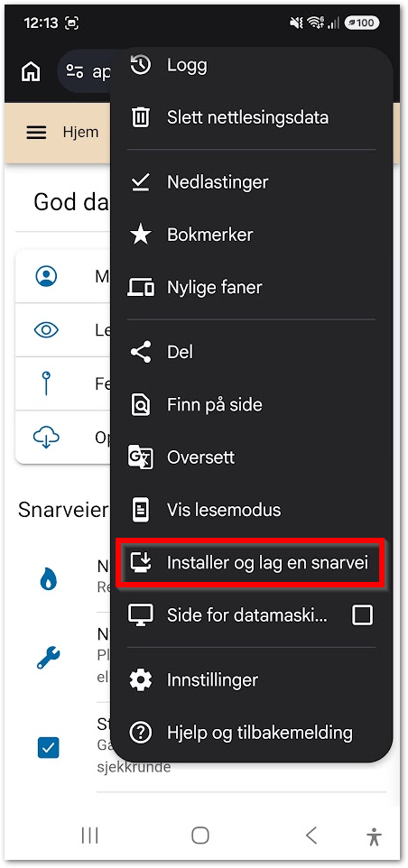Click the Bokmerker star icon
408x868 pixels.
tap(141, 235)
